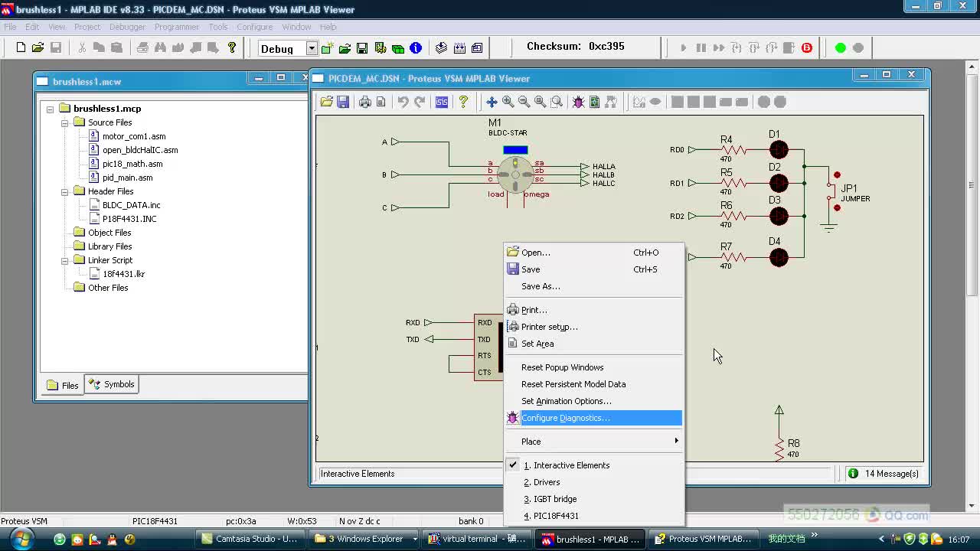Select the Other Files folder
The height and width of the screenshot is (551, 980).
[x=108, y=288]
